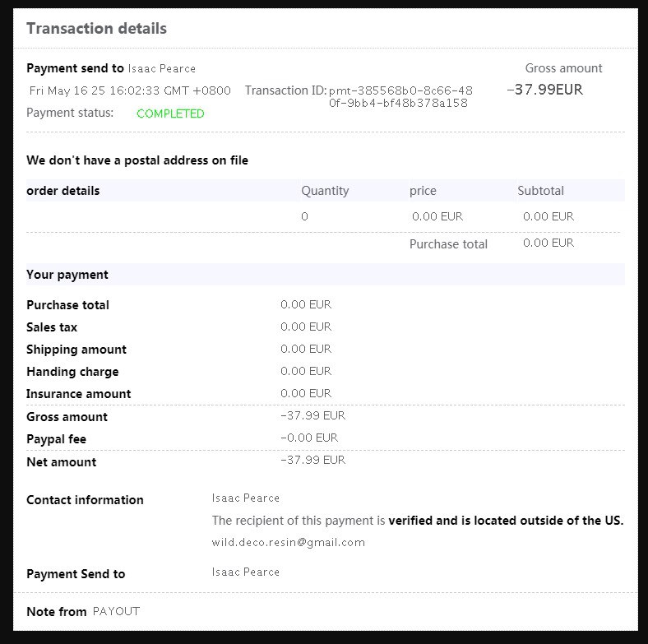This screenshot has width=648, height=644.
Task: Click the postal address notice text
Action: point(137,160)
